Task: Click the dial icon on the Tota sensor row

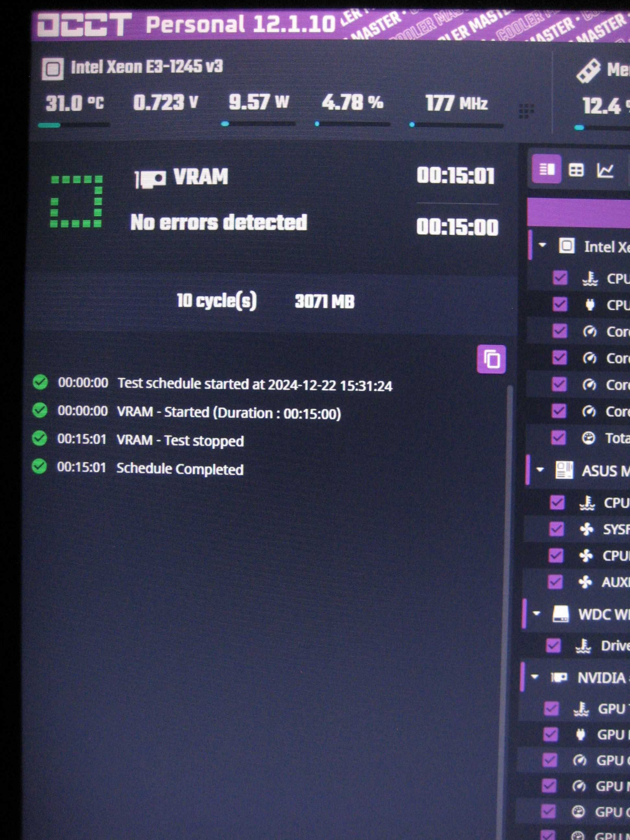Action: coord(588,437)
